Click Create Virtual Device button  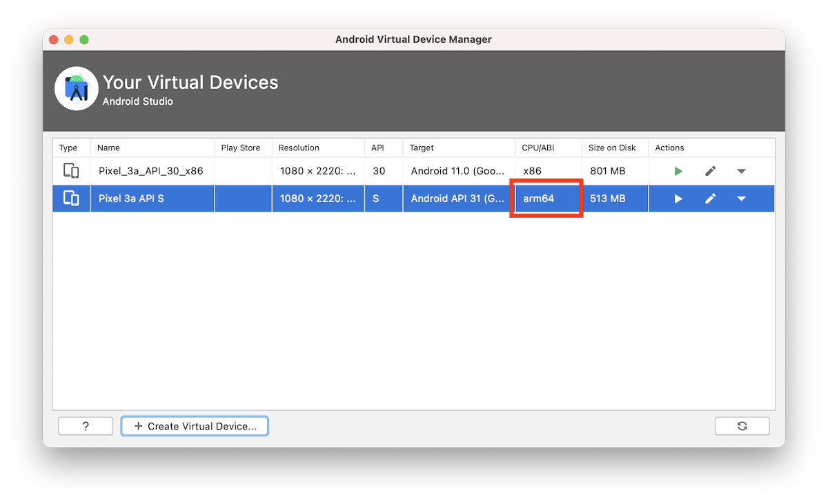pos(195,426)
